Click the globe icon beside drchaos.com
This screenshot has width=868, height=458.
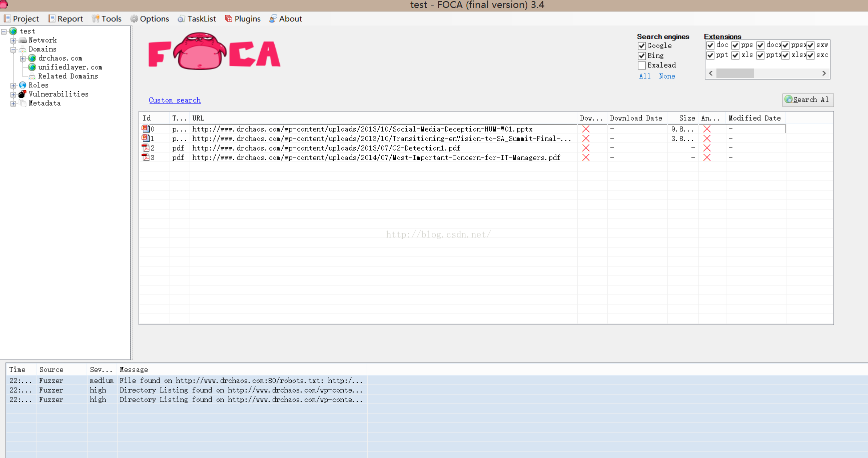(x=32, y=58)
